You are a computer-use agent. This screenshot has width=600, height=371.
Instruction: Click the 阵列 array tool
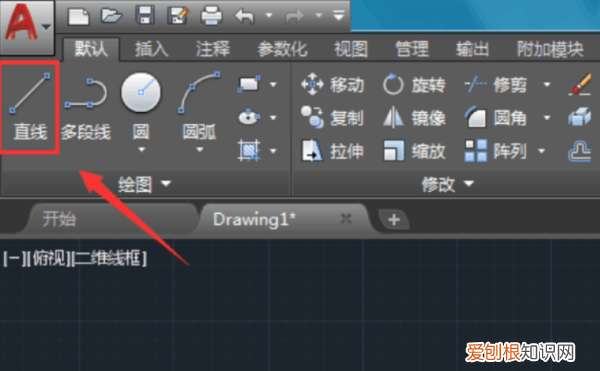point(496,151)
